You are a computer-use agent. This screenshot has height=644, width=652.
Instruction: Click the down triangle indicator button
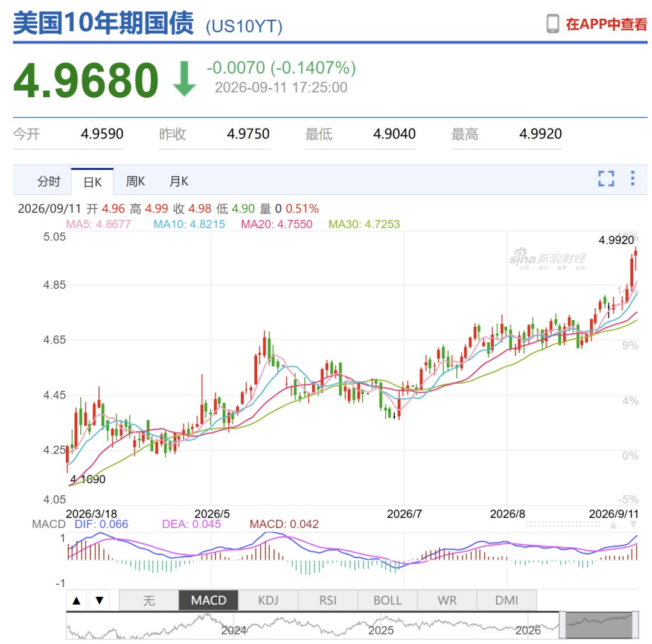[100, 601]
